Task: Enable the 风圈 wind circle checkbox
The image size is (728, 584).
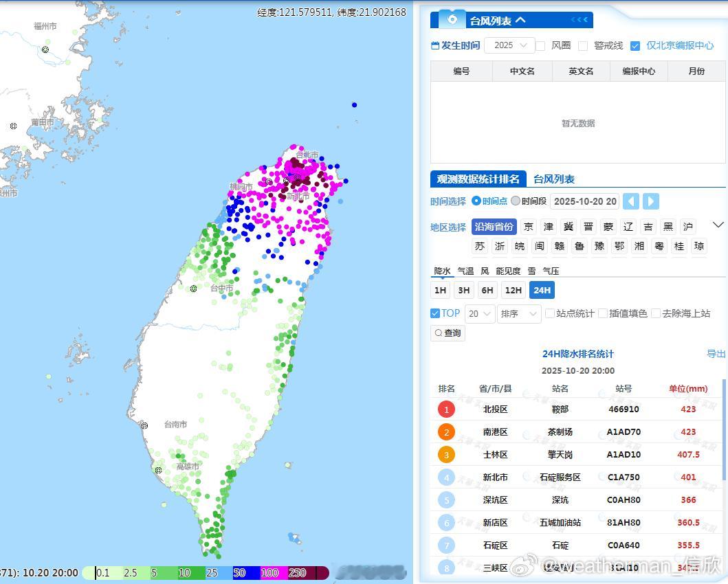Action: tap(540, 46)
